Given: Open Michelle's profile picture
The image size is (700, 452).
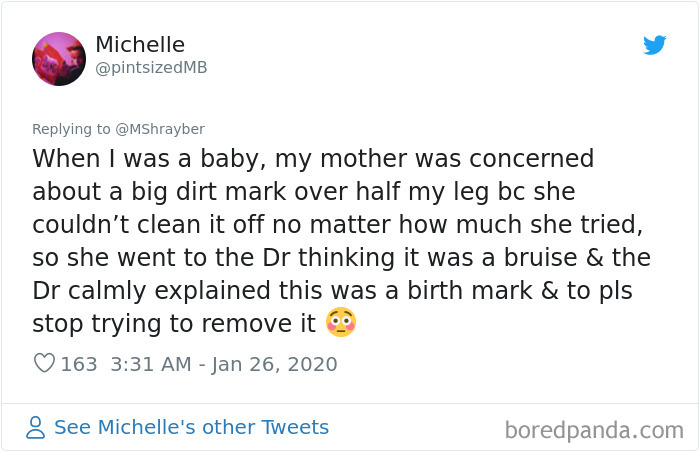Looking at the screenshot, I should 59,58.
